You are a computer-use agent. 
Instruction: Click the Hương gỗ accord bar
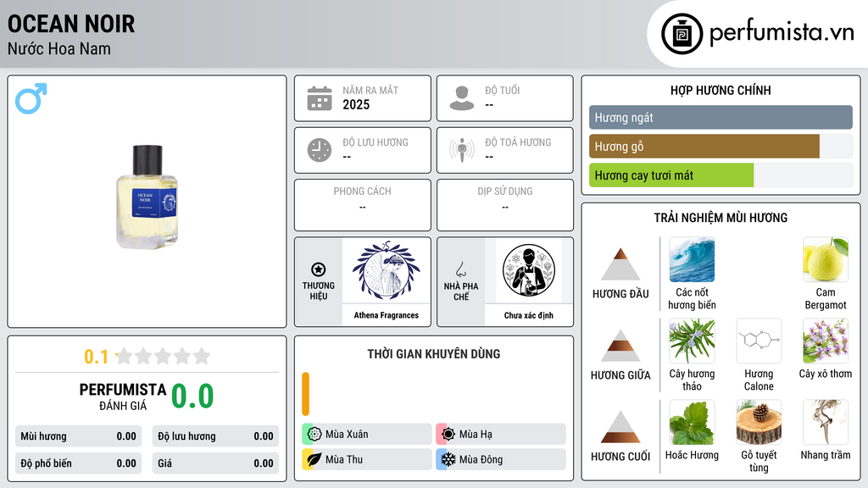tap(721, 146)
